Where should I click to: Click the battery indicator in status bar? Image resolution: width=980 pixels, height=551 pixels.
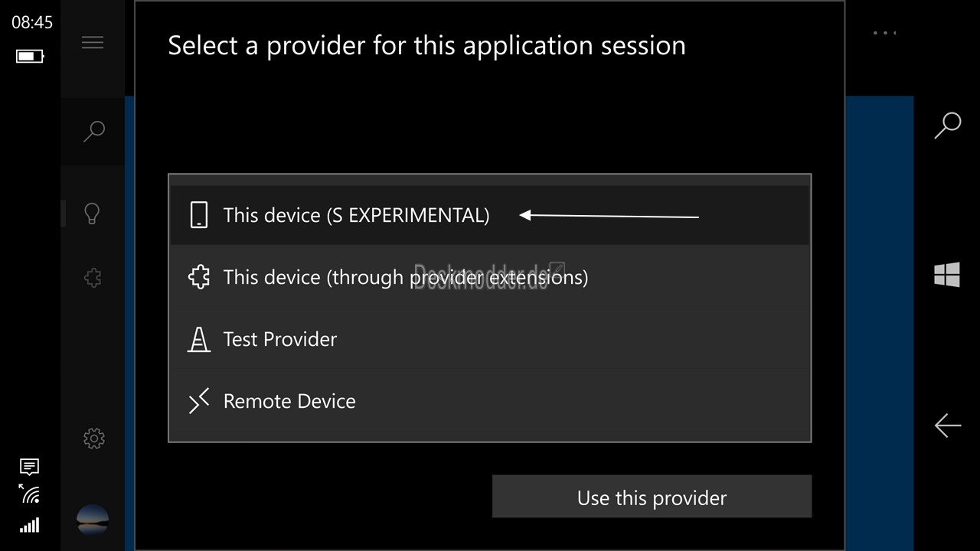[30, 56]
